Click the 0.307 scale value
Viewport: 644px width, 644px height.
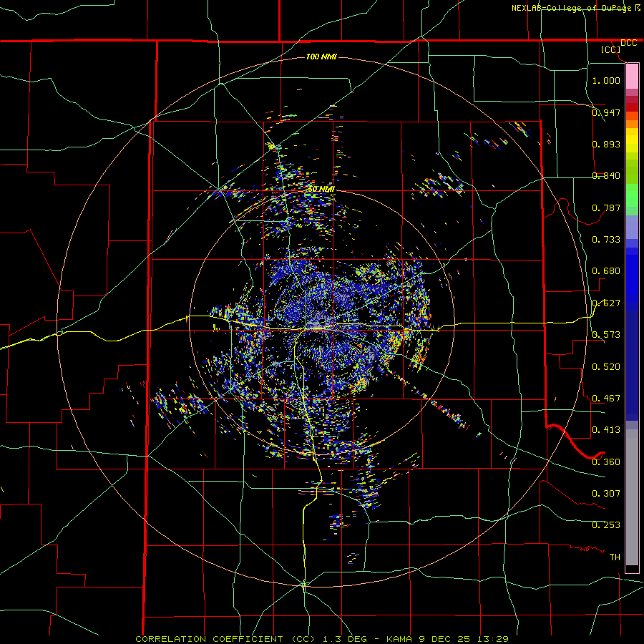606,493
